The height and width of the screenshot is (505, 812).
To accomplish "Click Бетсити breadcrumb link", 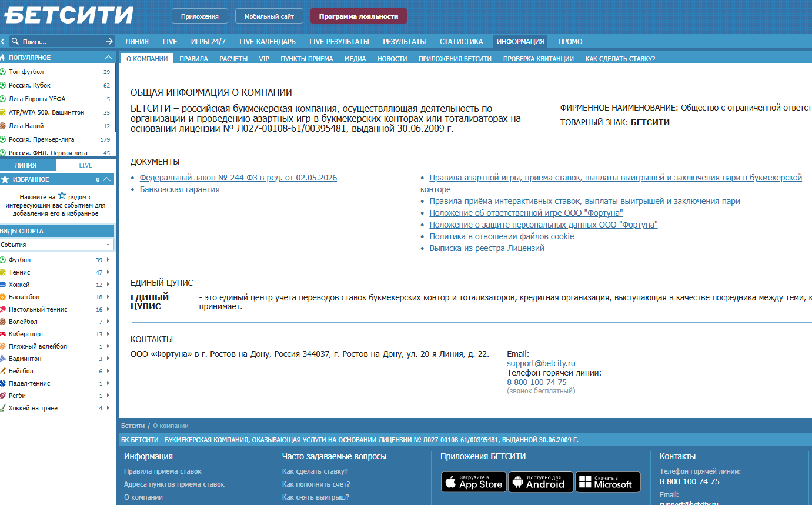I will click(x=133, y=426).
